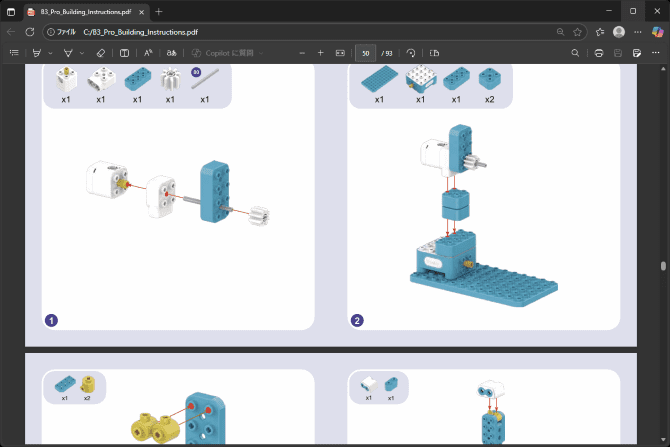Expand the Highlight color options dropdown
The width and height of the screenshot is (670, 447).
point(51,52)
